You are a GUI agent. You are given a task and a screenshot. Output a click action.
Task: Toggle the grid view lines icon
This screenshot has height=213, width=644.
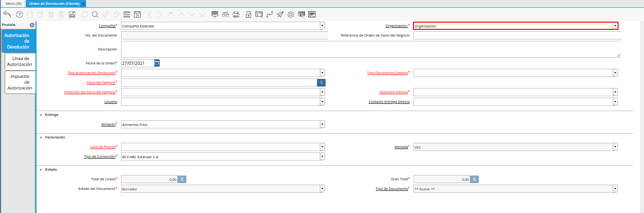[x=126, y=14]
